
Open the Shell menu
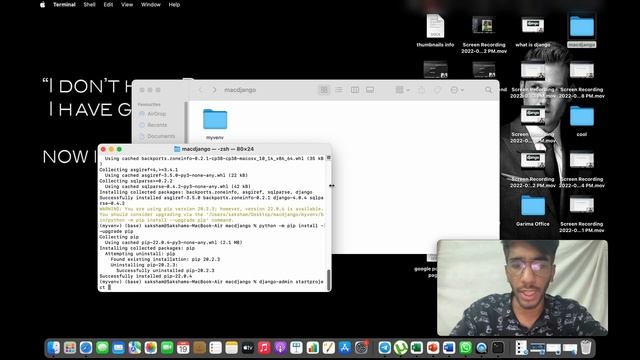89,5
